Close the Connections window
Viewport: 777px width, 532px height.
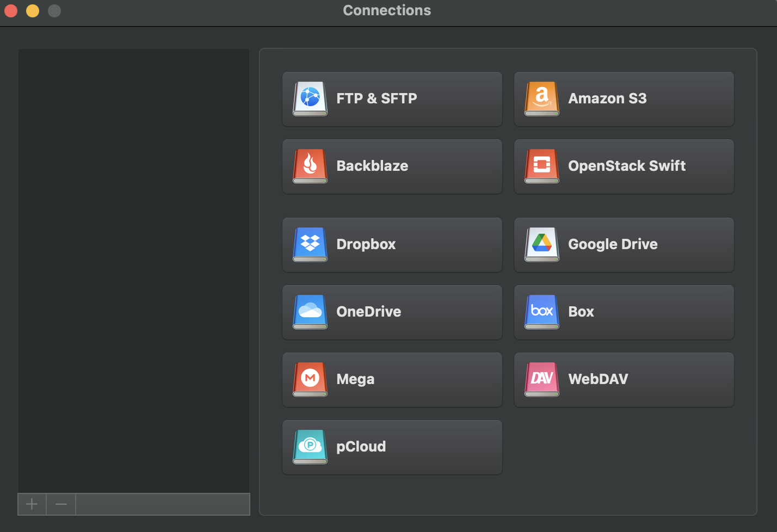11,10
